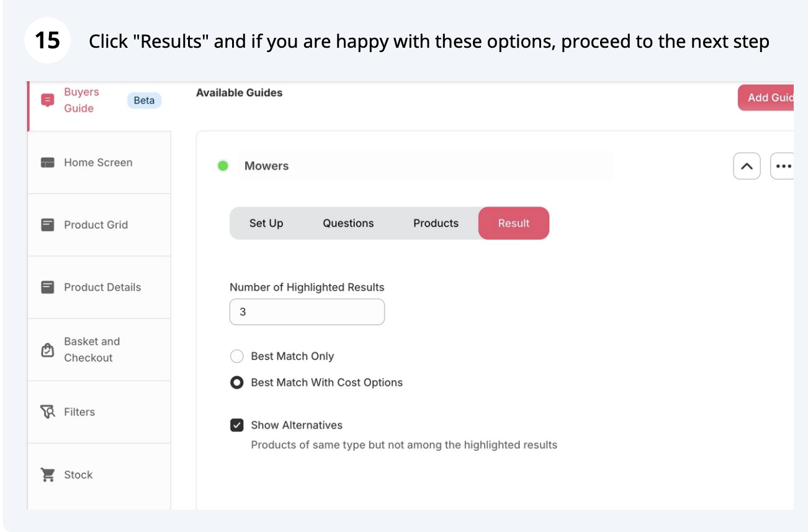Switch to the Set Up tab
Viewport: 808px width, 532px height.
[x=266, y=223]
